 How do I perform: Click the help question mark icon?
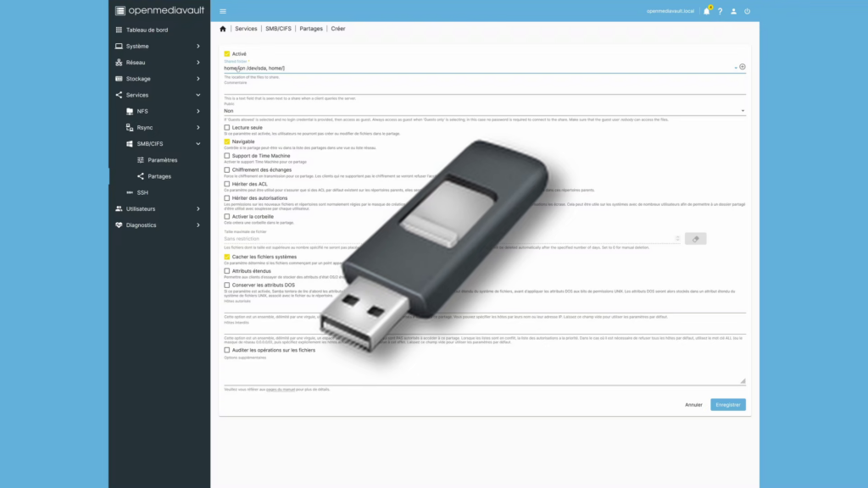720,11
